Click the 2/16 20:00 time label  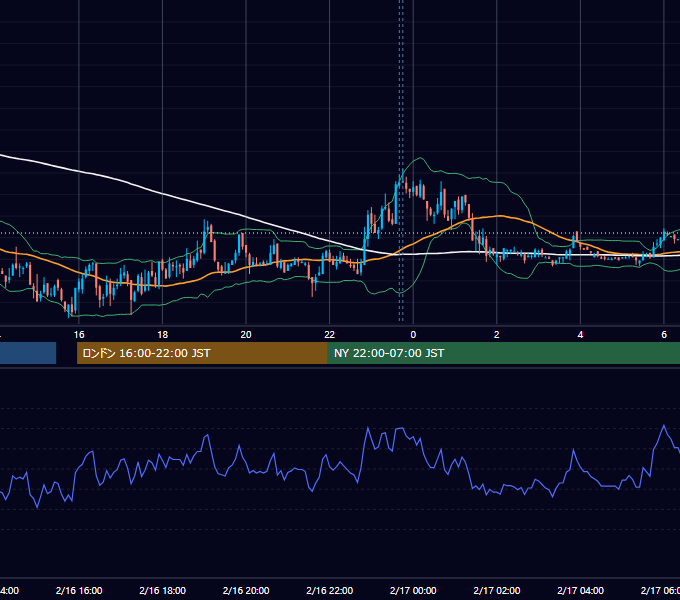pyautogui.click(x=246, y=590)
